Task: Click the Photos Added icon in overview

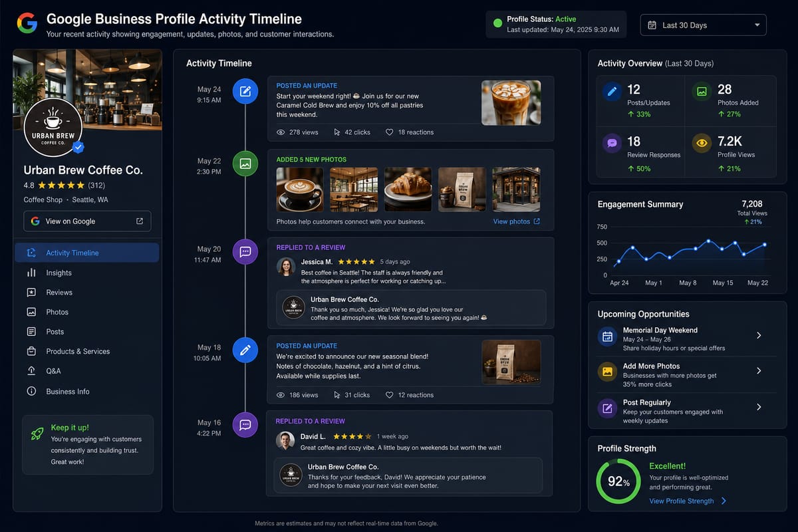Action: point(702,91)
